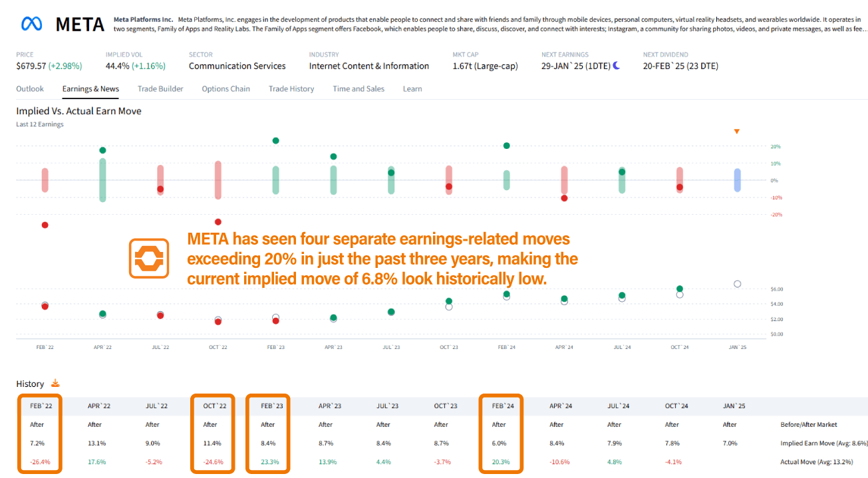Click the red actual move dot for OCT`22

tap(218, 222)
